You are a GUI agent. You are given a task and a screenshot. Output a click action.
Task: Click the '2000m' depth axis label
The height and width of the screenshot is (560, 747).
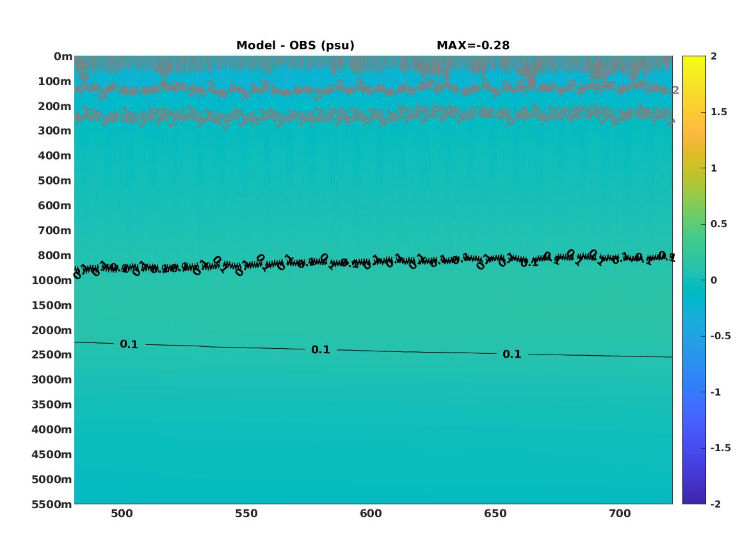point(52,330)
